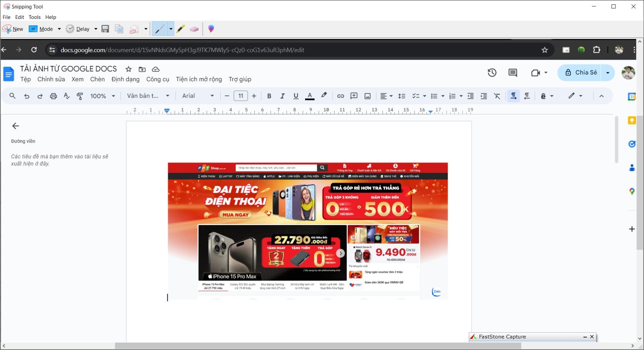
Task: Open the Snipping Tool Mode dropdown arrow
Action: click(x=59, y=29)
